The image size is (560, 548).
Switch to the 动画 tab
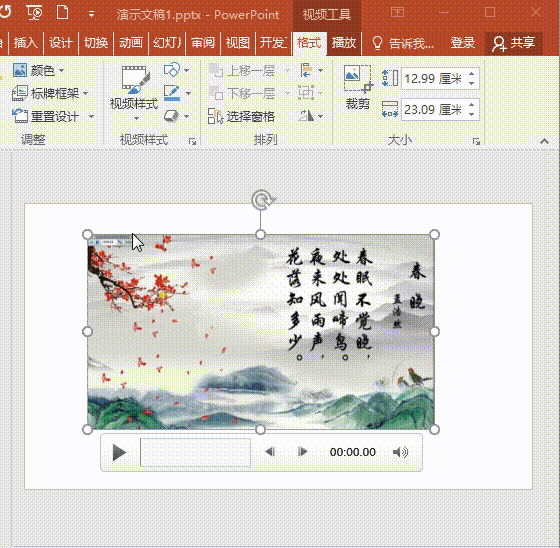(131, 43)
